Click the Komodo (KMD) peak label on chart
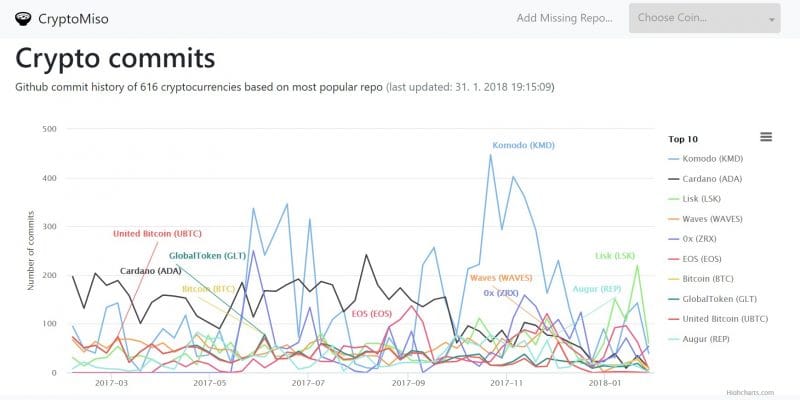This screenshot has width=800, height=400. point(523,145)
